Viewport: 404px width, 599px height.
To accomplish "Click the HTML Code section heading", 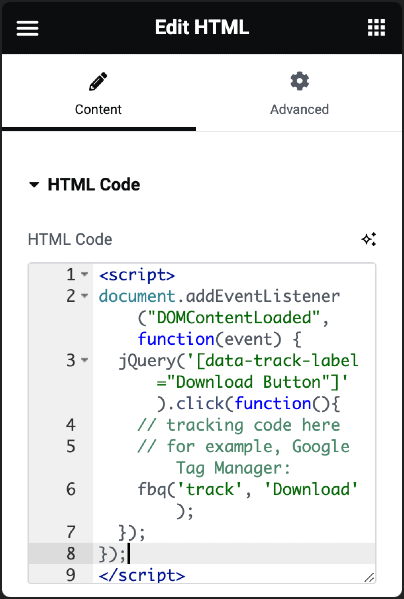I will pos(94,185).
